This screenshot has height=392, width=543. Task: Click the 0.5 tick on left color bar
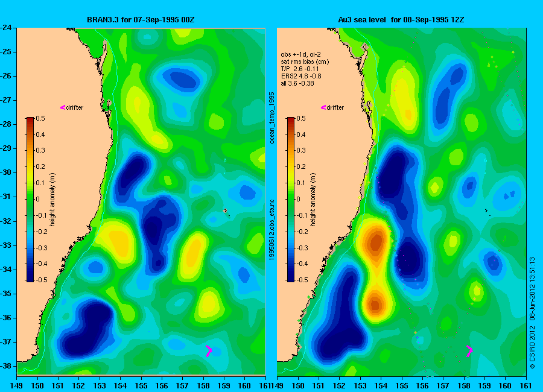point(40,118)
